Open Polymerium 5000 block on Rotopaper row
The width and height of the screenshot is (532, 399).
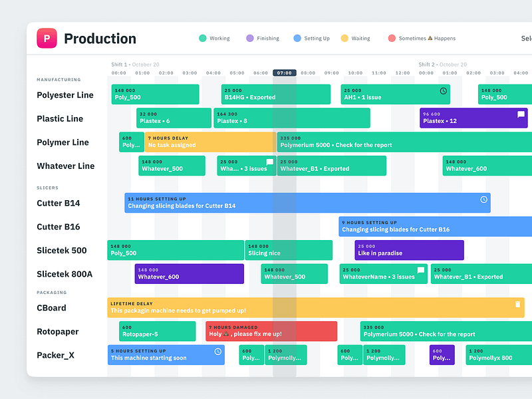click(x=446, y=331)
